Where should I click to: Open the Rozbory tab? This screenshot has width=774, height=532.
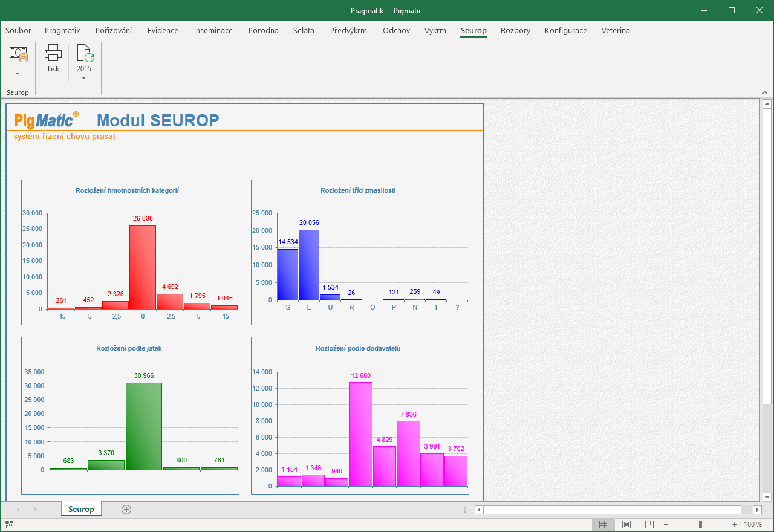[x=515, y=31]
